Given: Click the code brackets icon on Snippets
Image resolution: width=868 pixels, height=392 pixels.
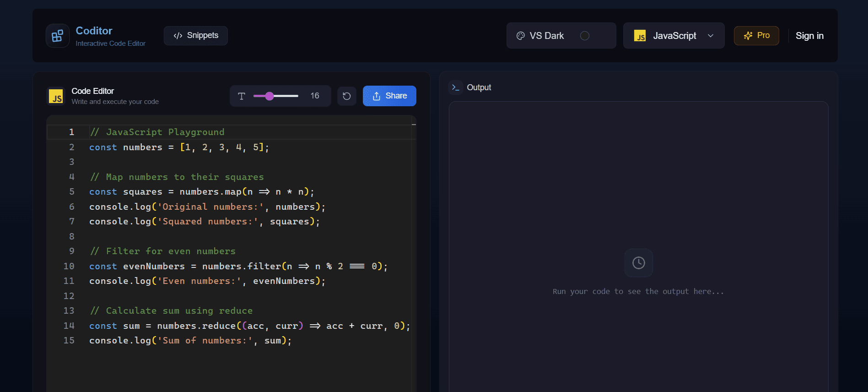Looking at the screenshot, I should coord(178,36).
